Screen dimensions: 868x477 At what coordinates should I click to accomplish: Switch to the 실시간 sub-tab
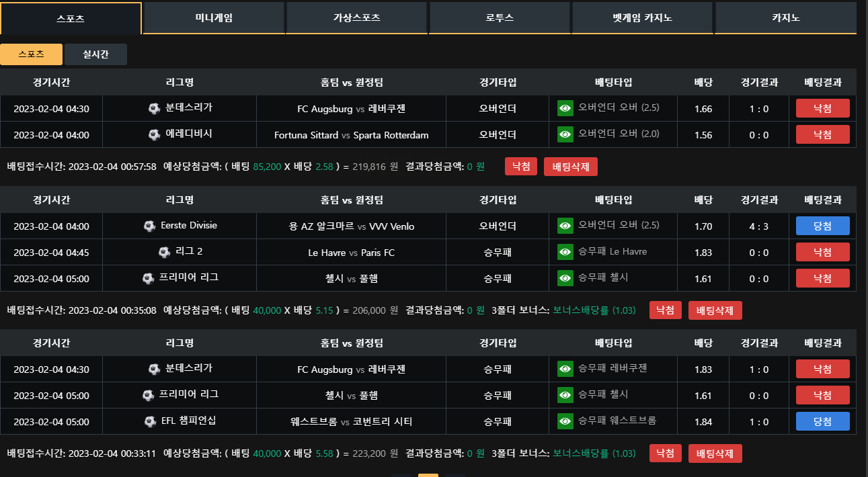[96, 54]
